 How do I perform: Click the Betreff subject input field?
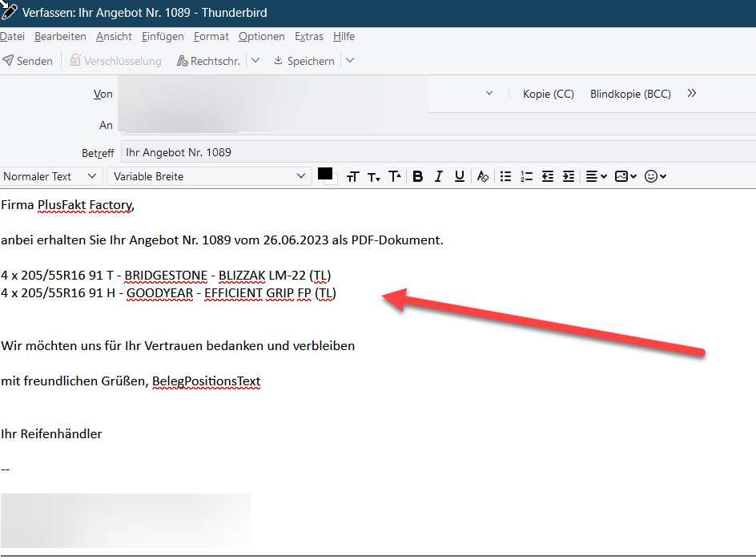(438, 152)
